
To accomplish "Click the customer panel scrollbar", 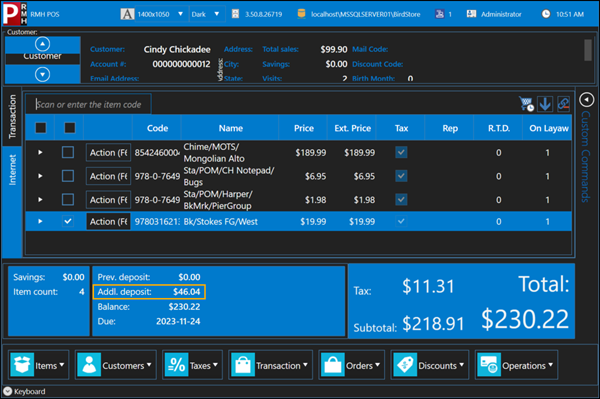I will pyautogui.click(x=588, y=50).
